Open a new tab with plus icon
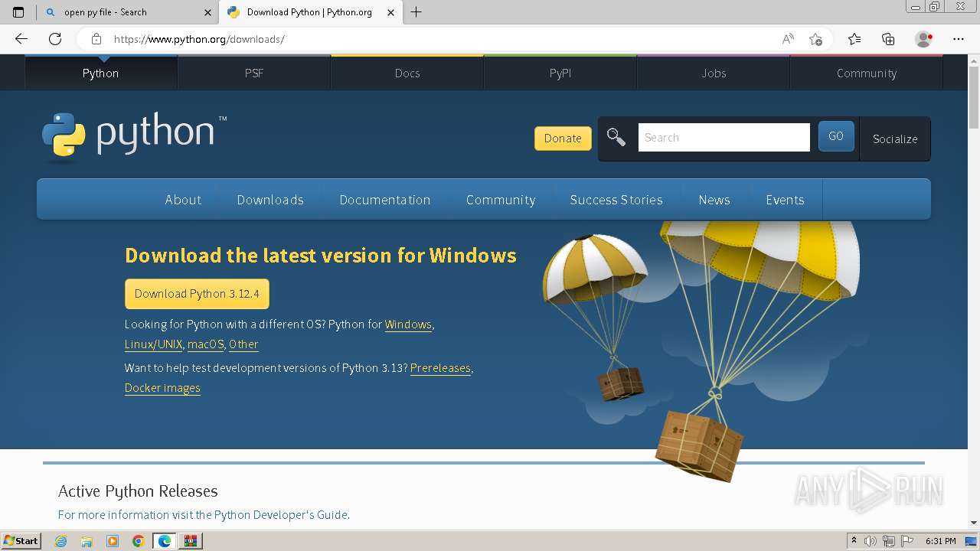The height and width of the screenshot is (551, 980). coord(416,12)
